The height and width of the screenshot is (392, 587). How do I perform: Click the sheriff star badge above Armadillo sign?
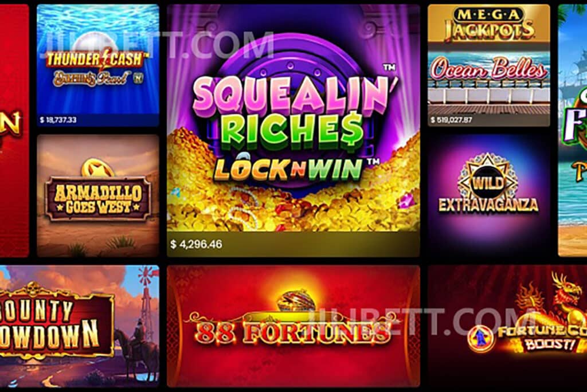coord(97,168)
